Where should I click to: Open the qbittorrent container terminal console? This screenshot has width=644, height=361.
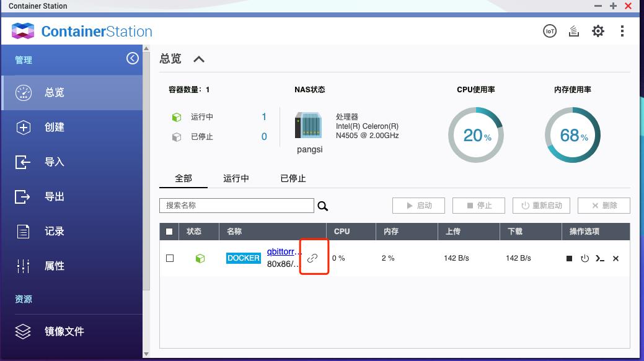[599, 258]
